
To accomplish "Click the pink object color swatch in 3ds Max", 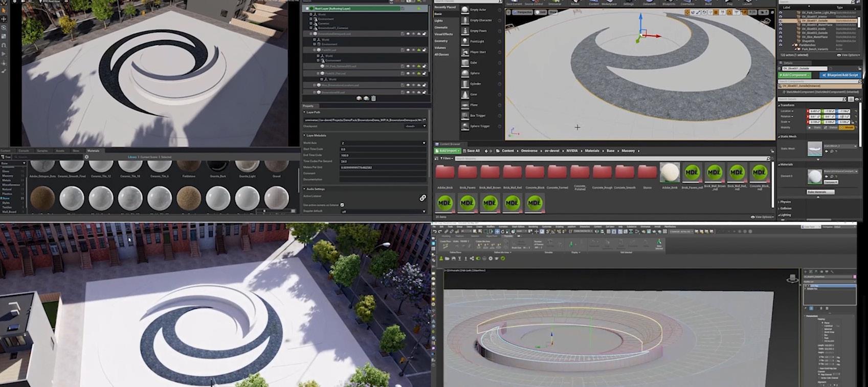I will tap(854, 277).
